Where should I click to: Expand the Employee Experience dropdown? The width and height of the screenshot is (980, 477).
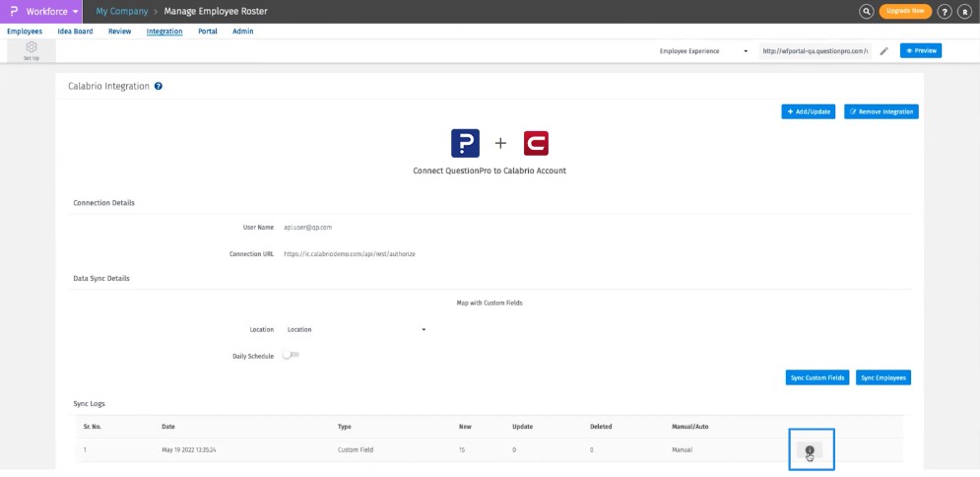[x=703, y=51]
